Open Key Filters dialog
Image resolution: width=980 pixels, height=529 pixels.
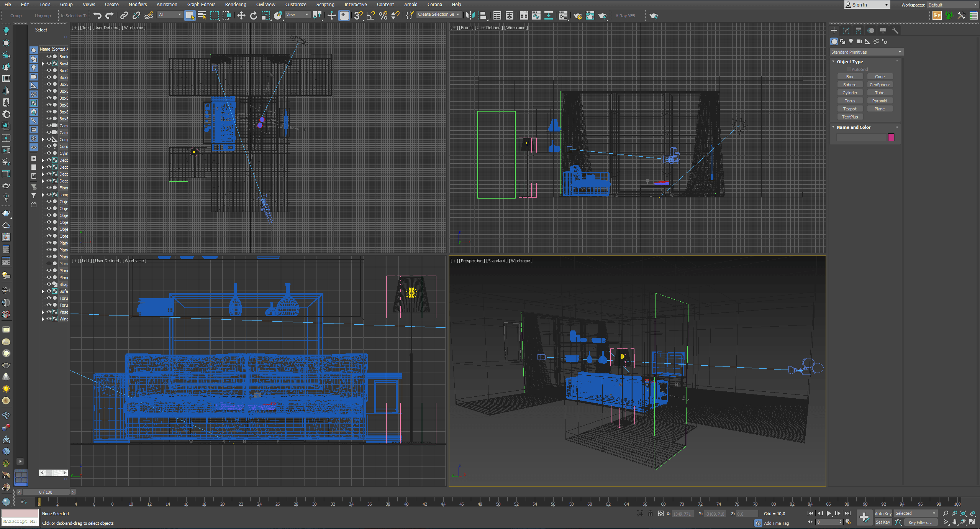920,522
